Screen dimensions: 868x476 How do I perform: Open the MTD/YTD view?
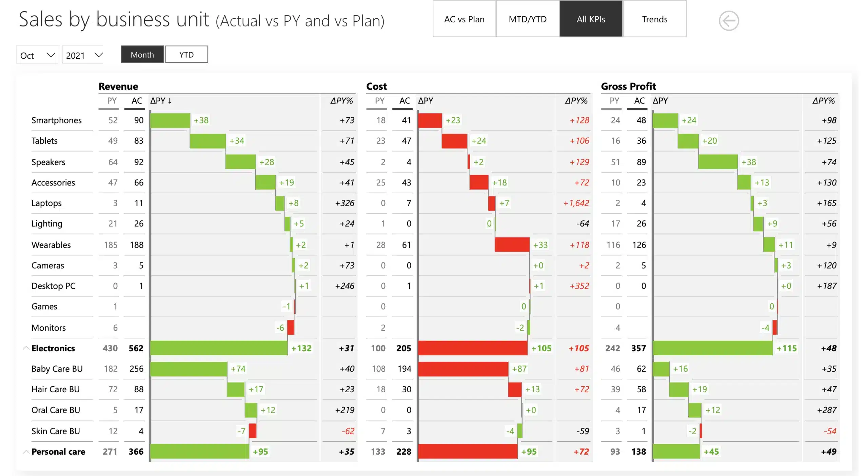pyautogui.click(x=527, y=19)
